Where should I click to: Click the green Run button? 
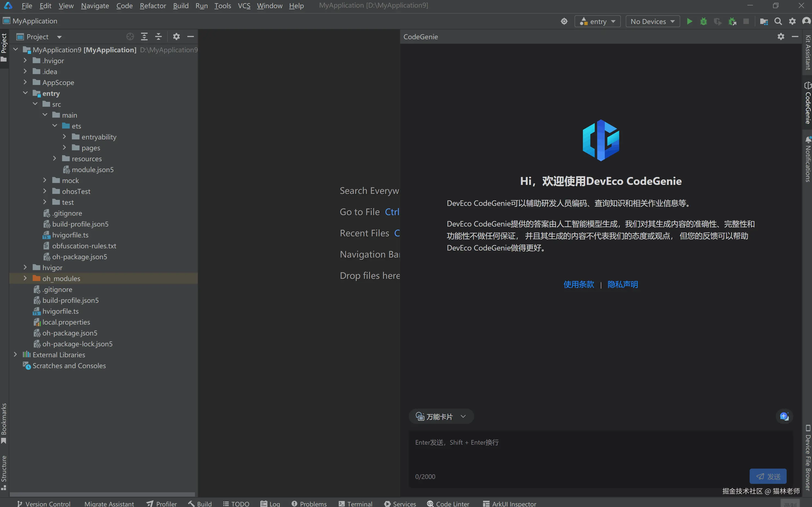tap(689, 22)
